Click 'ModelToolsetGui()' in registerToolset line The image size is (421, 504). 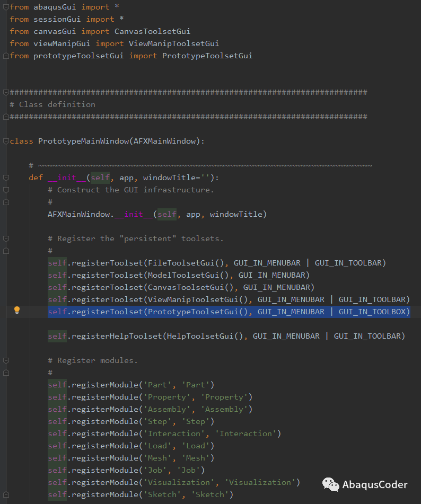click(188, 276)
